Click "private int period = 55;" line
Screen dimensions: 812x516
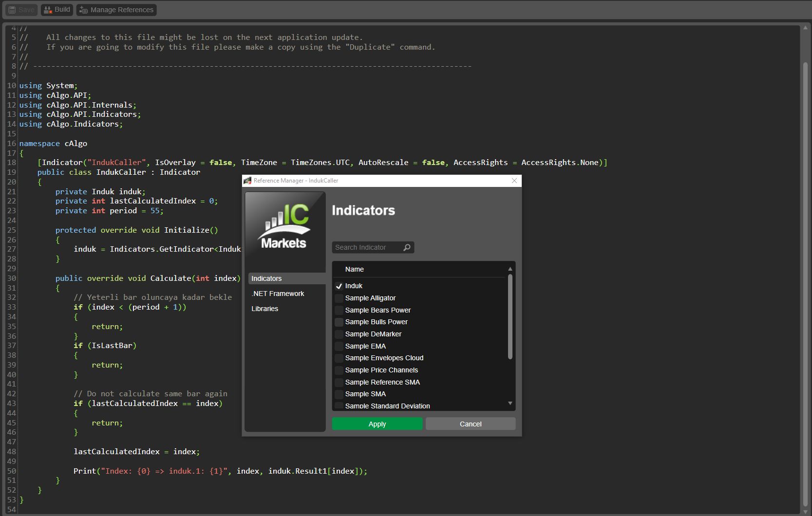pyautogui.click(x=110, y=211)
